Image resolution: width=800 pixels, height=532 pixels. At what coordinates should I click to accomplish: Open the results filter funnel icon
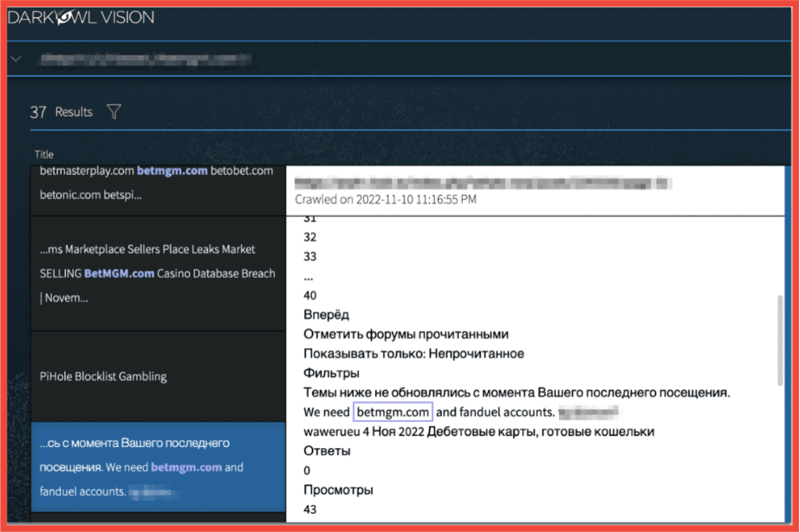coord(114,112)
